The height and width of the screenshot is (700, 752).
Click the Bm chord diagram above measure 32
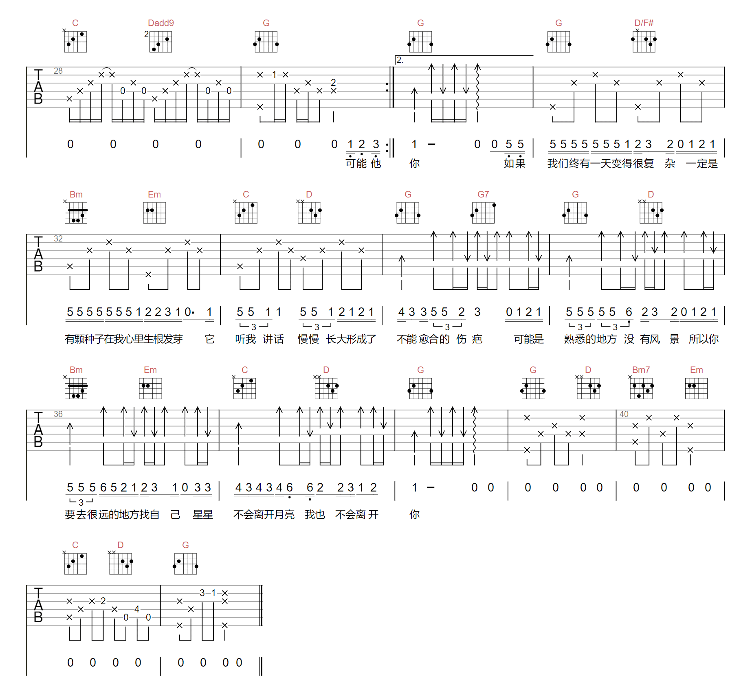coord(76,212)
